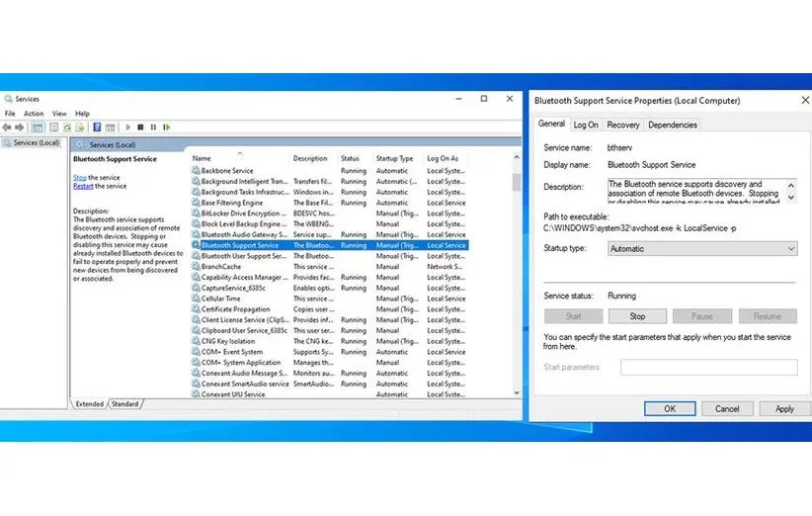
Task: Click Stop button in Properties dialog
Action: point(637,316)
